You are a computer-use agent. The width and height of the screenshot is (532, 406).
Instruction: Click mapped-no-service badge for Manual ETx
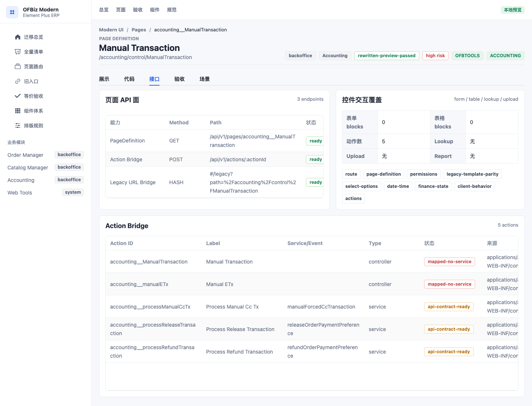pyautogui.click(x=450, y=284)
